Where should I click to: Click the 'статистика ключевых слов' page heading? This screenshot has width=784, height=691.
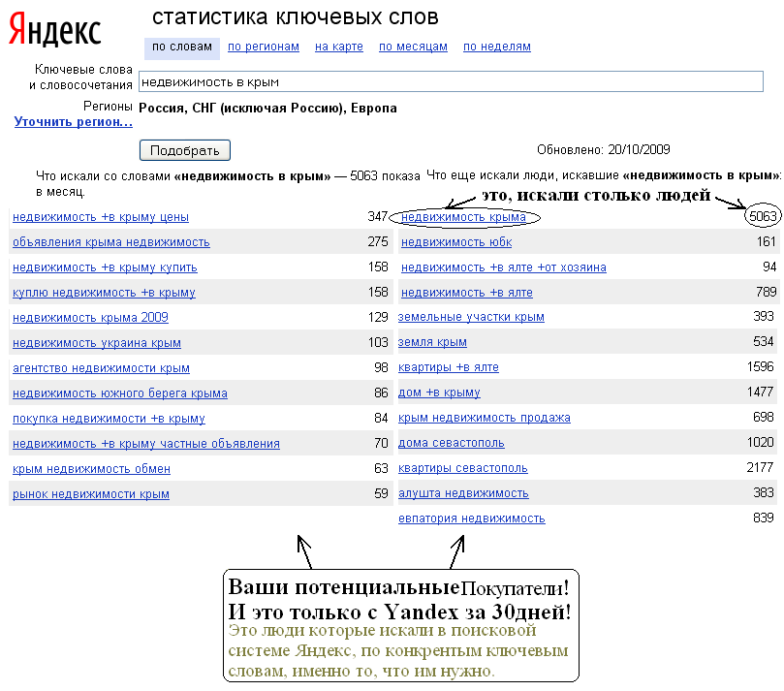(x=296, y=17)
